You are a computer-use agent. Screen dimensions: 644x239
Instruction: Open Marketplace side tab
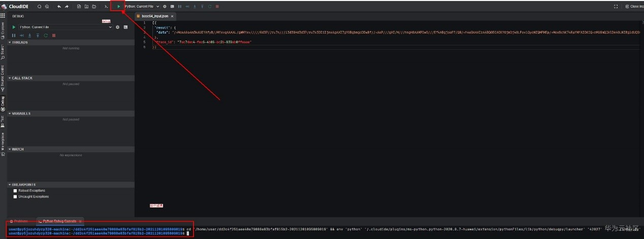pyautogui.click(x=3, y=144)
